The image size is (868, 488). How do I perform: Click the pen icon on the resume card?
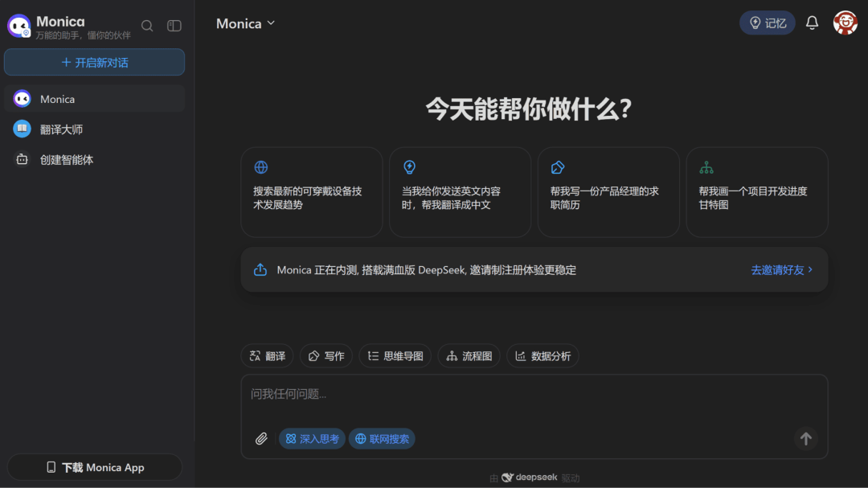click(558, 167)
